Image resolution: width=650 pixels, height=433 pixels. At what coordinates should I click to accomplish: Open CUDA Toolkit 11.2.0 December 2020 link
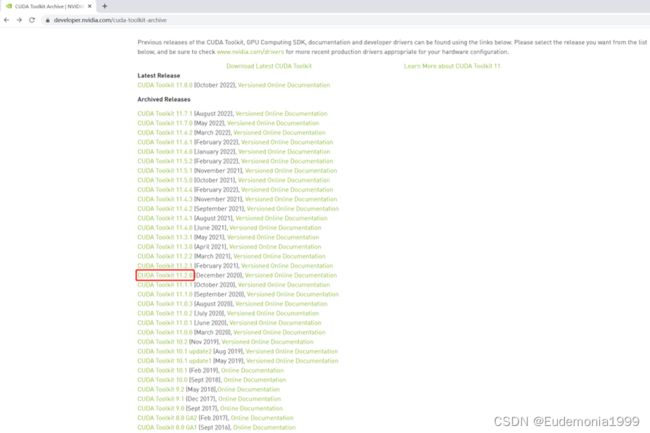(x=165, y=276)
